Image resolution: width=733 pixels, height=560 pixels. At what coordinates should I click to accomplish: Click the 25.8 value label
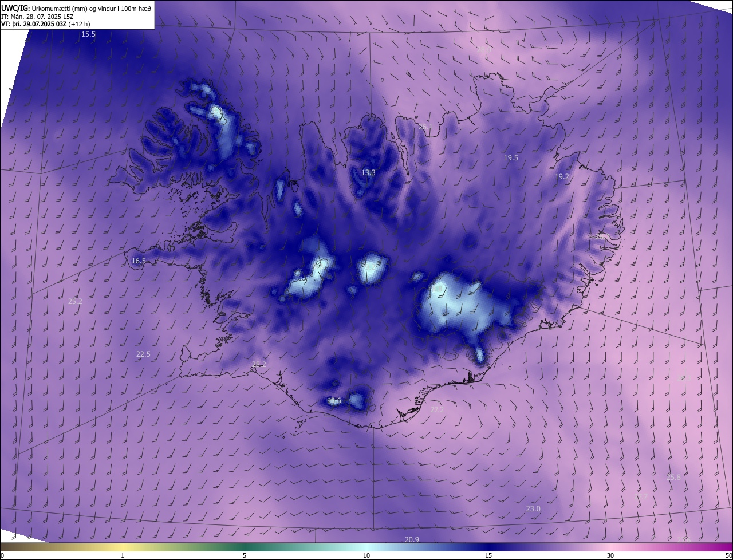tap(674, 477)
